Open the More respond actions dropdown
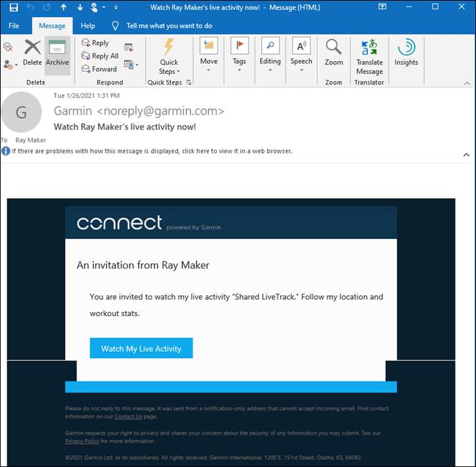 tap(131, 65)
